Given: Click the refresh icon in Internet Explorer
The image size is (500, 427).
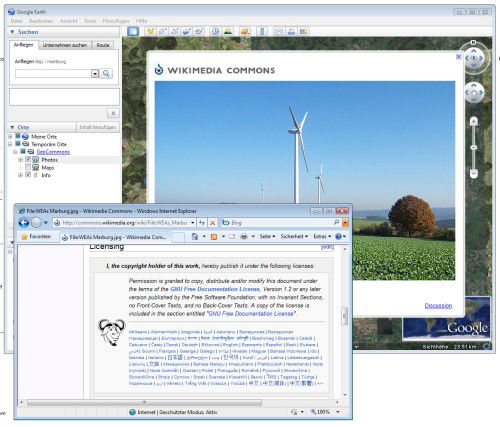Looking at the screenshot, I should [202, 223].
